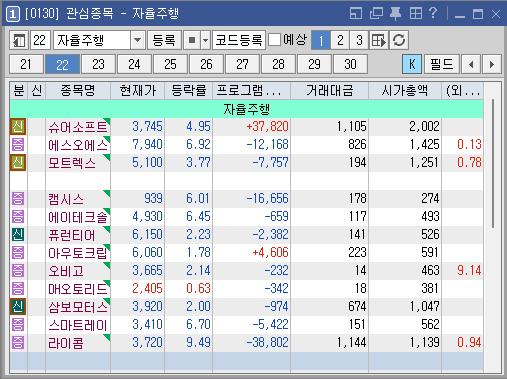Click the 등록 button
Image resolution: width=507 pixels, height=379 pixels.
click(164, 40)
